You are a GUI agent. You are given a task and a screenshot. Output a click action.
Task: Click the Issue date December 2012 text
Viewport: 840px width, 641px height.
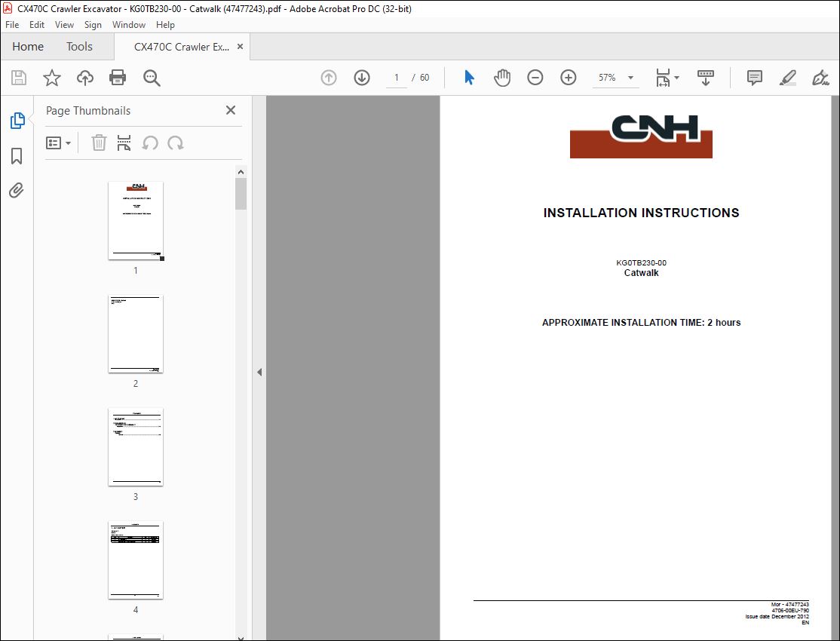pyautogui.click(x=777, y=616)
